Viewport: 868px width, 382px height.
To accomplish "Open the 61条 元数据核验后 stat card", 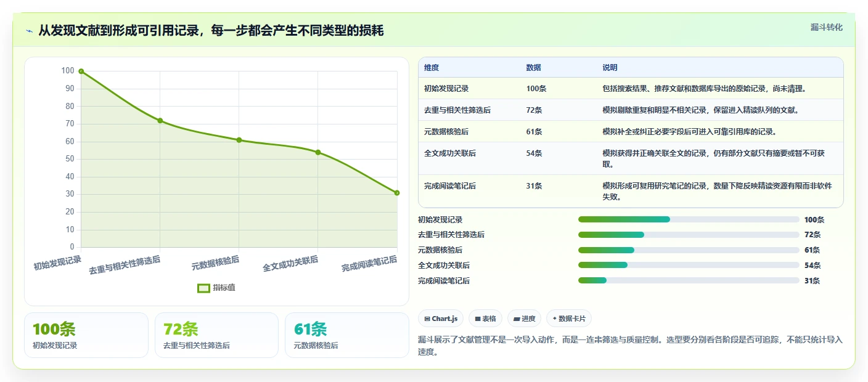I will point(347,335).
